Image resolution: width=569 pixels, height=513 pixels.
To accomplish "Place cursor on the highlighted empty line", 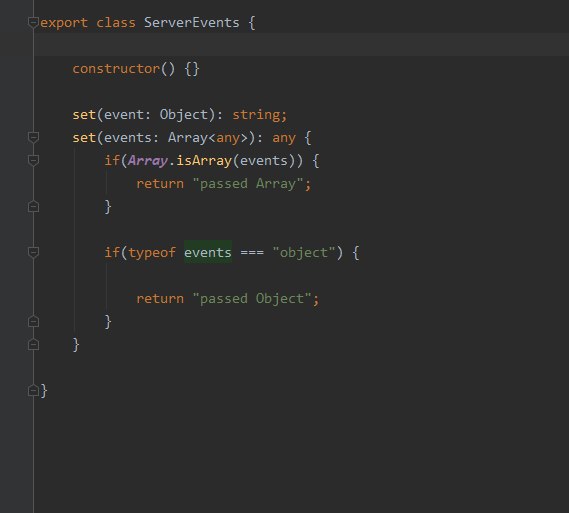I will (x=301, y=45).
